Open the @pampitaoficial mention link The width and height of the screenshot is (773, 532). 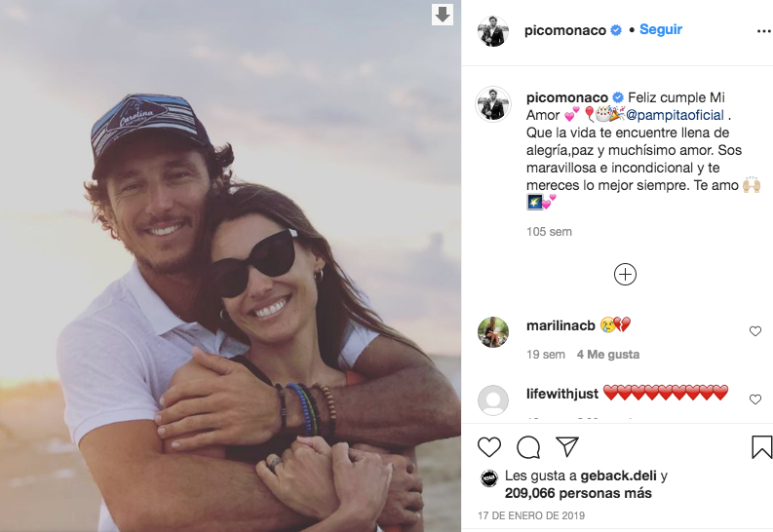675,115
